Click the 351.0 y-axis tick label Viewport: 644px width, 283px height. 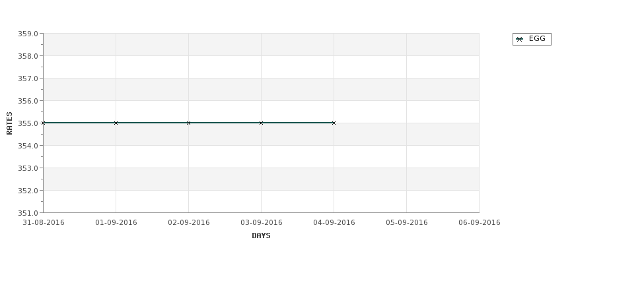coord(28,213)
